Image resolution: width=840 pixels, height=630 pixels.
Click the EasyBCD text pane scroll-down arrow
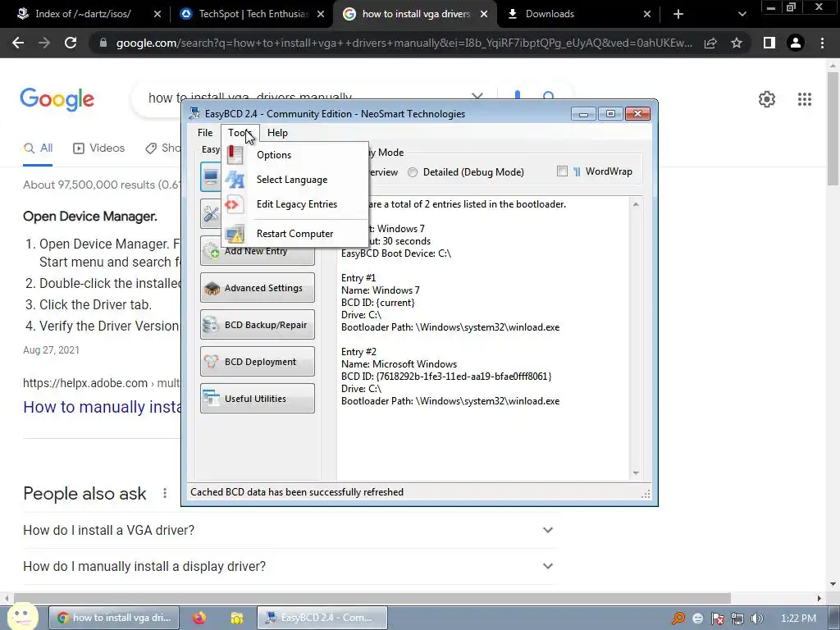coord(636,473)
